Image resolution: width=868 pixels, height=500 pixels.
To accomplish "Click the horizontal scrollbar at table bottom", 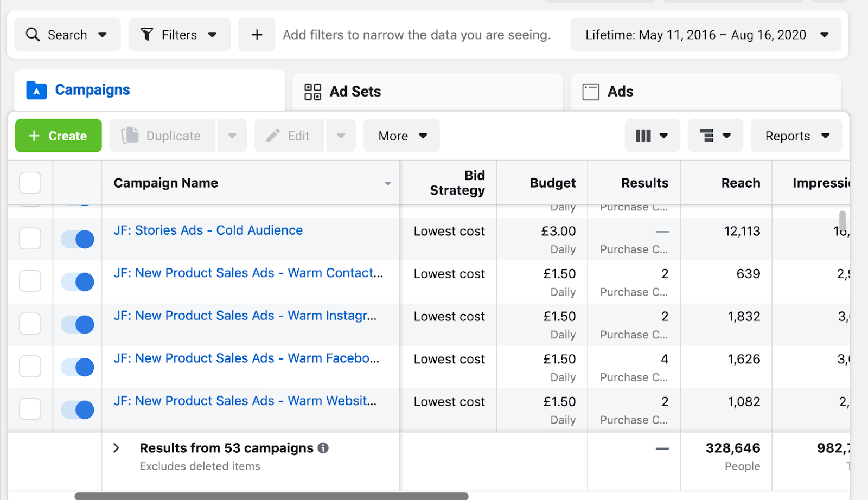I will [271, 496].
